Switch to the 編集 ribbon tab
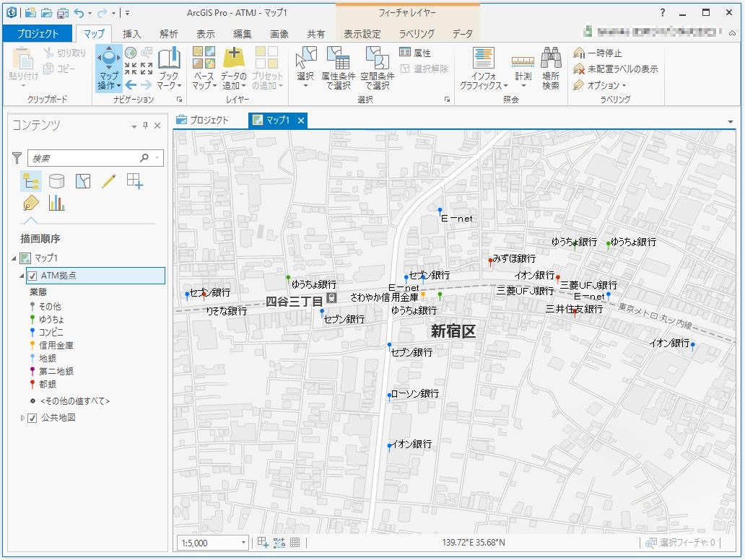745x560 pixels. [243, 34]
